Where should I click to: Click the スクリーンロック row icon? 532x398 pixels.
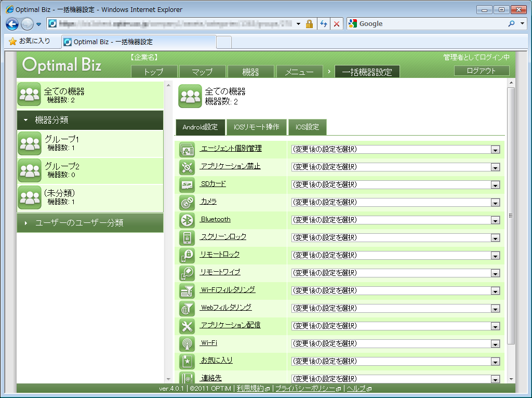pos(187,238)
